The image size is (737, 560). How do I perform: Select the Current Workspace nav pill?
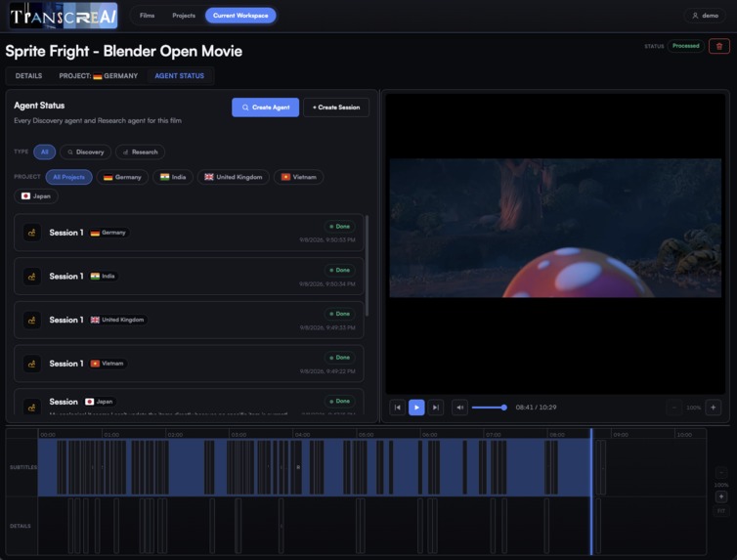240,16
